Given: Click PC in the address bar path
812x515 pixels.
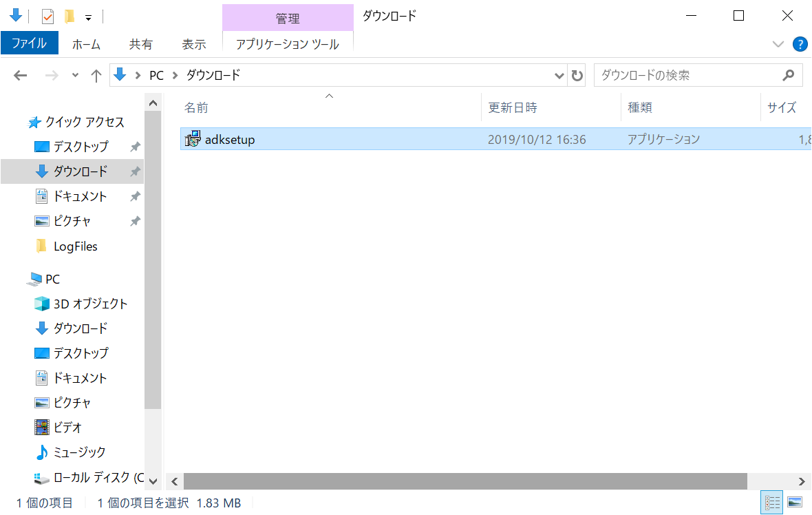Looking at the screenshot, I should (x=156, y=76).
